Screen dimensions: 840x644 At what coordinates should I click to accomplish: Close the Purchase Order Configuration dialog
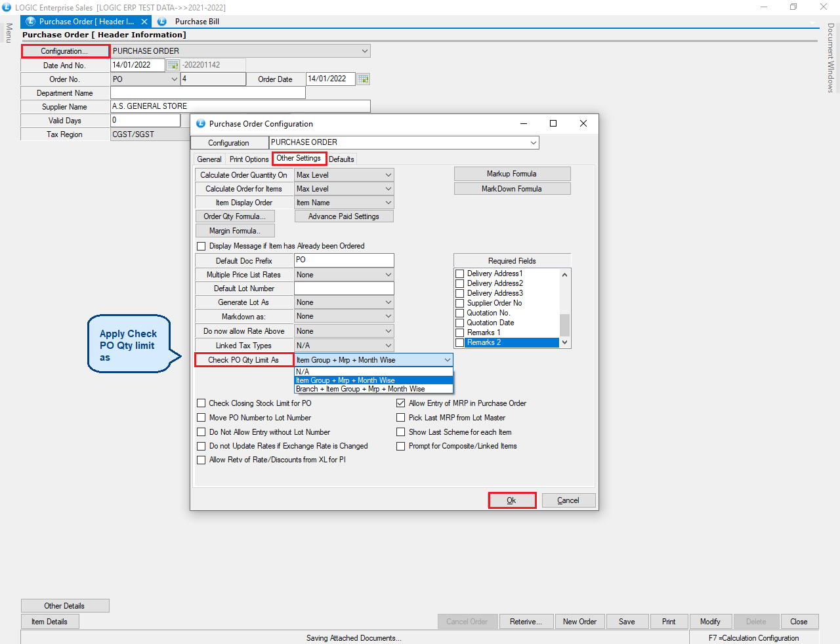(x=583, y=123)
